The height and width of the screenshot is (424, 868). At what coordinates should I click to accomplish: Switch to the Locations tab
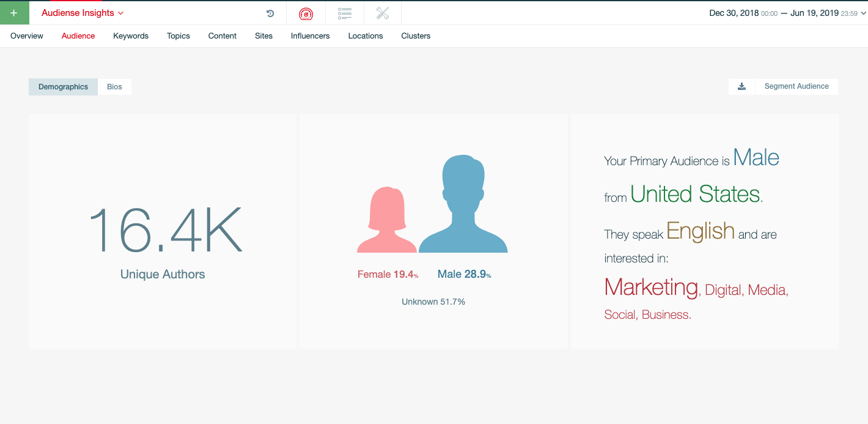366,36
